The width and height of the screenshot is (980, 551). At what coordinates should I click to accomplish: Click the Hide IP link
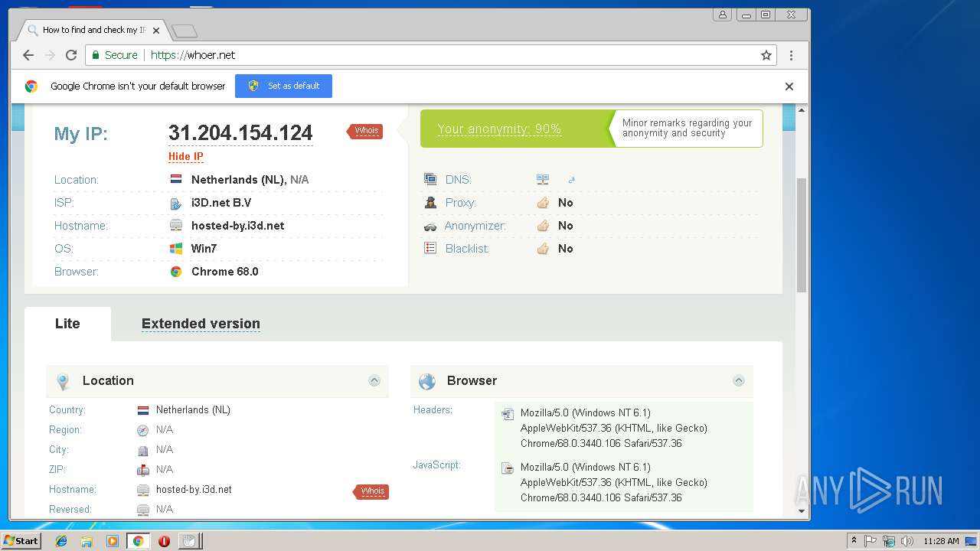pos(186,157)
